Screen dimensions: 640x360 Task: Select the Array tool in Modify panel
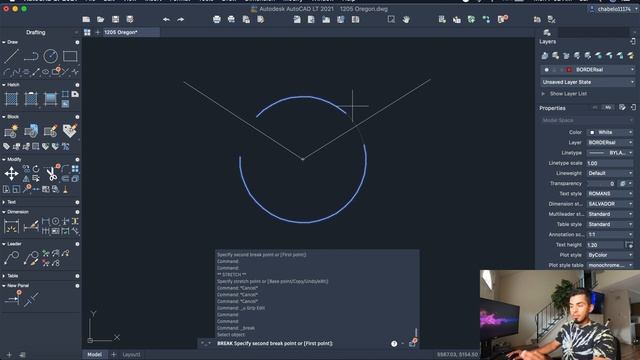click(75, 169)
